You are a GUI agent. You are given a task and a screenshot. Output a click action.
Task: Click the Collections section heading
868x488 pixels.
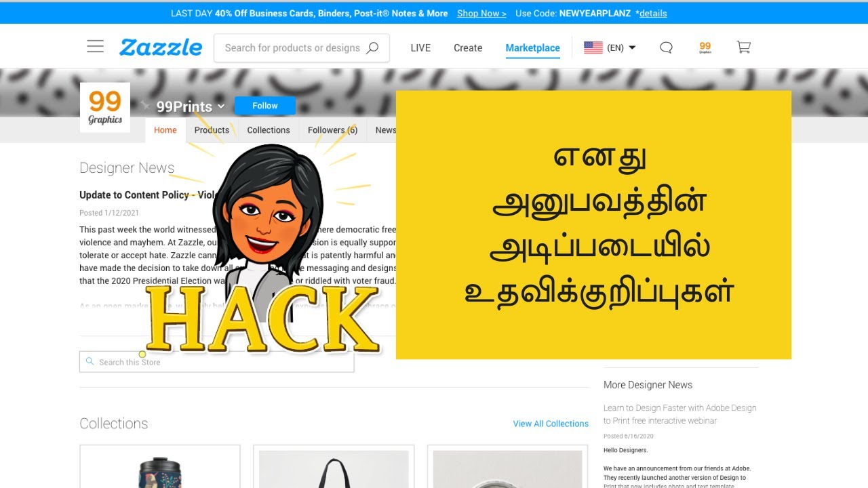point(113,424)
